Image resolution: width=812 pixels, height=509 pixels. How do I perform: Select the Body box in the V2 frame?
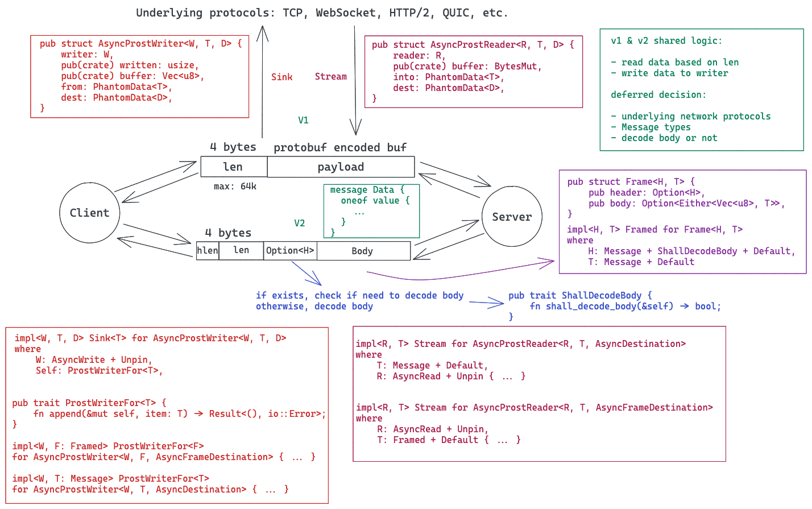coord(363,251)
